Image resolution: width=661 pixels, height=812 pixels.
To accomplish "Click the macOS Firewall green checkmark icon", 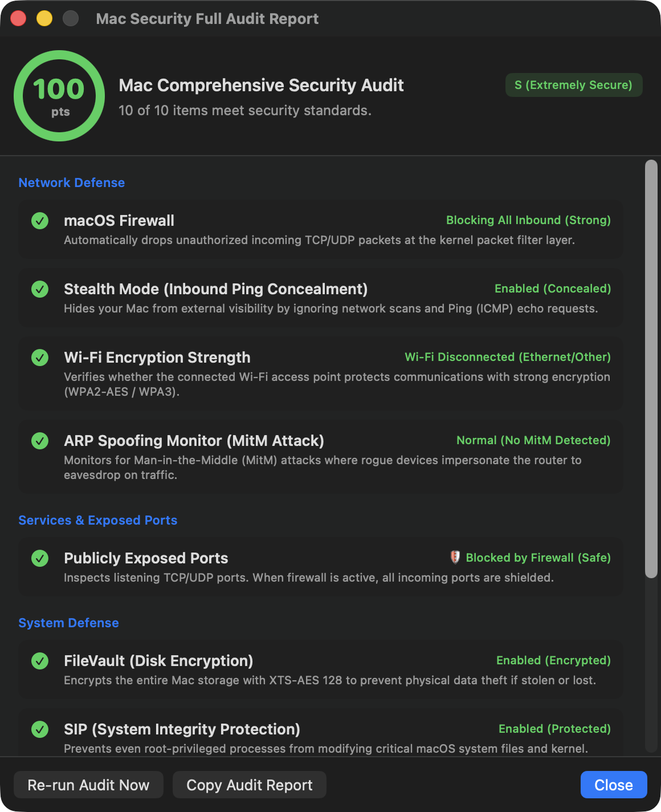I will [40, 221].
